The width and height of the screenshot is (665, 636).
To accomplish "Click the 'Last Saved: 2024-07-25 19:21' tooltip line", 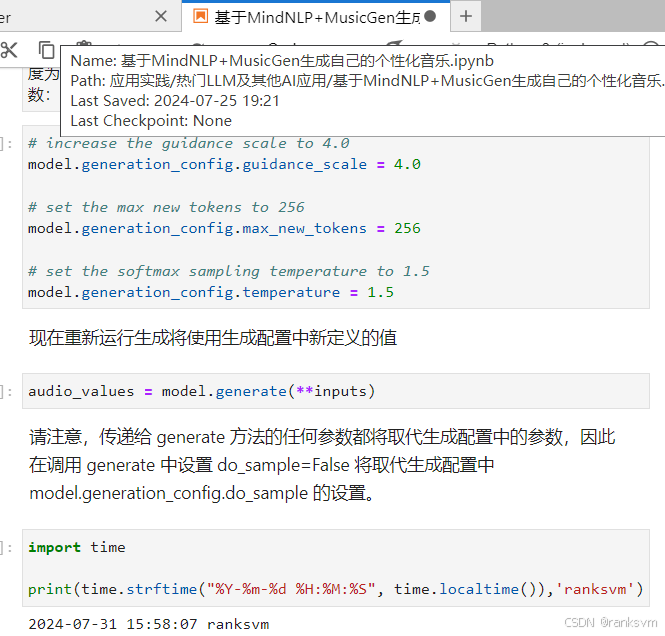I will [175, 101].
